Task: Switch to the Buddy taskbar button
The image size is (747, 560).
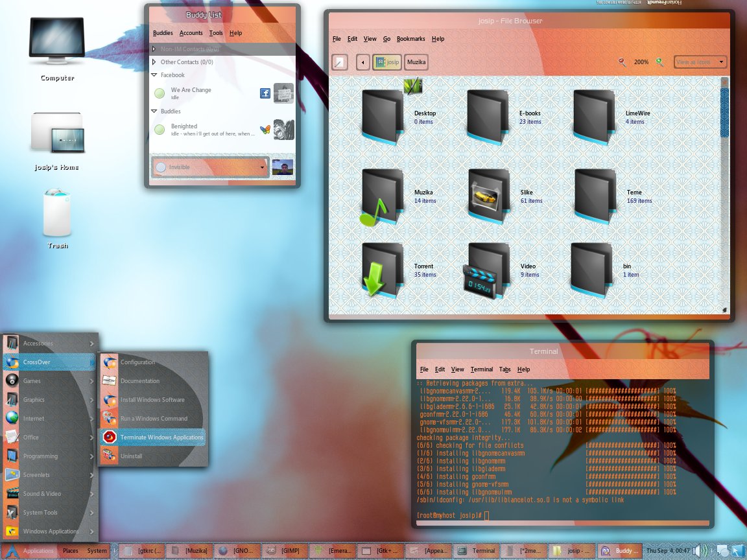Action: 620,551
